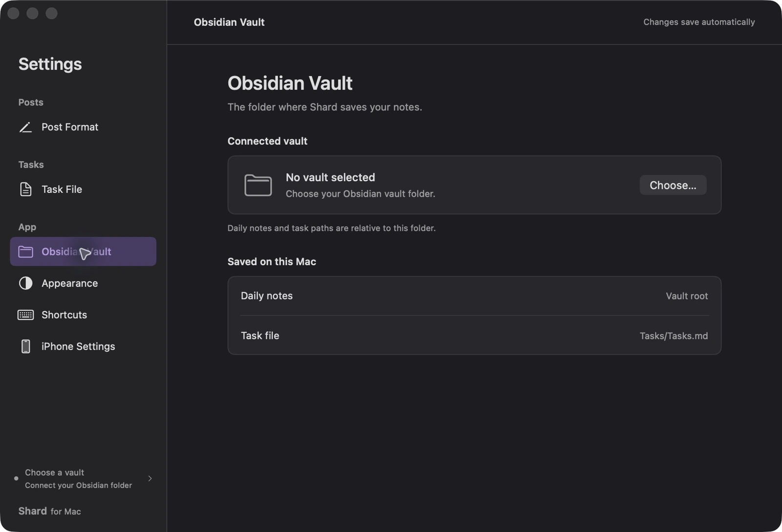Click the folder icon beside Obsidian Vault in the sidebar

pyautogui.click(x=25, y=252)
